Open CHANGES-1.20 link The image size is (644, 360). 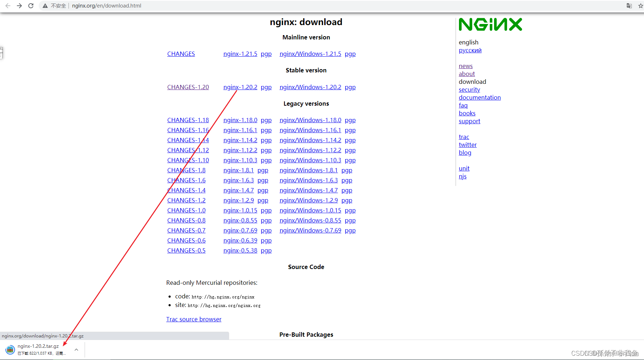188,87
